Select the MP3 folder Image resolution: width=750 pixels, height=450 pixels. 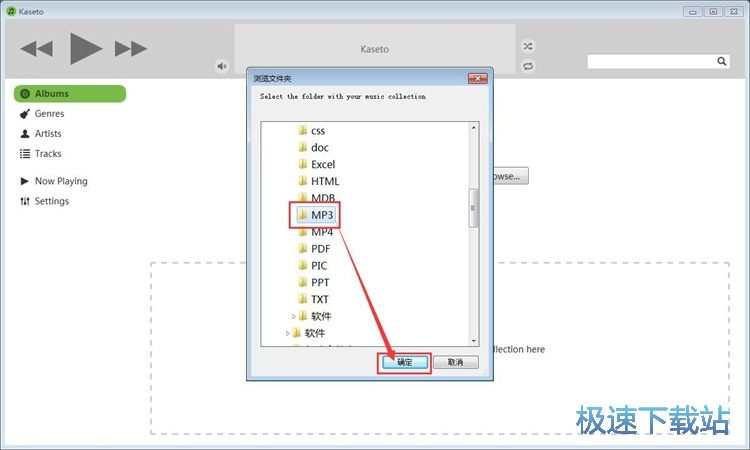tap(315, 215)
